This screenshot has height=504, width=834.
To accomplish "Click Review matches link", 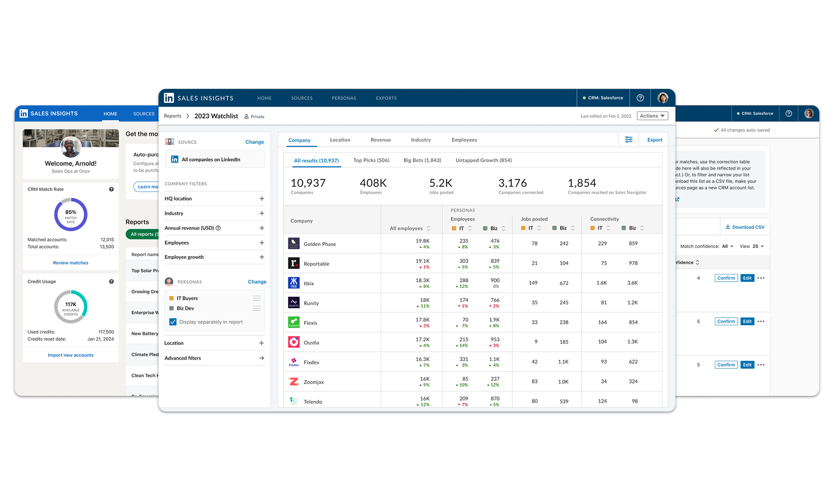I will [71, 263].
